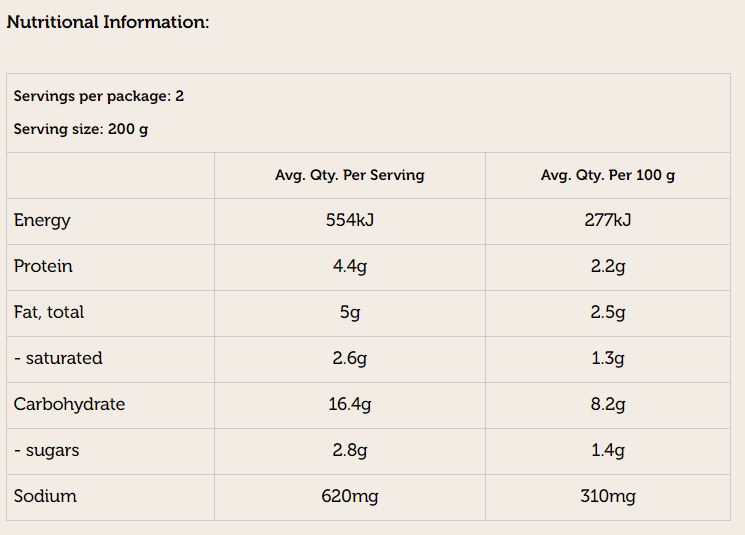Click the Serving size 200 g text
Image resolution: width=745 pixels, height=535 pixels.
coord(81,129)
